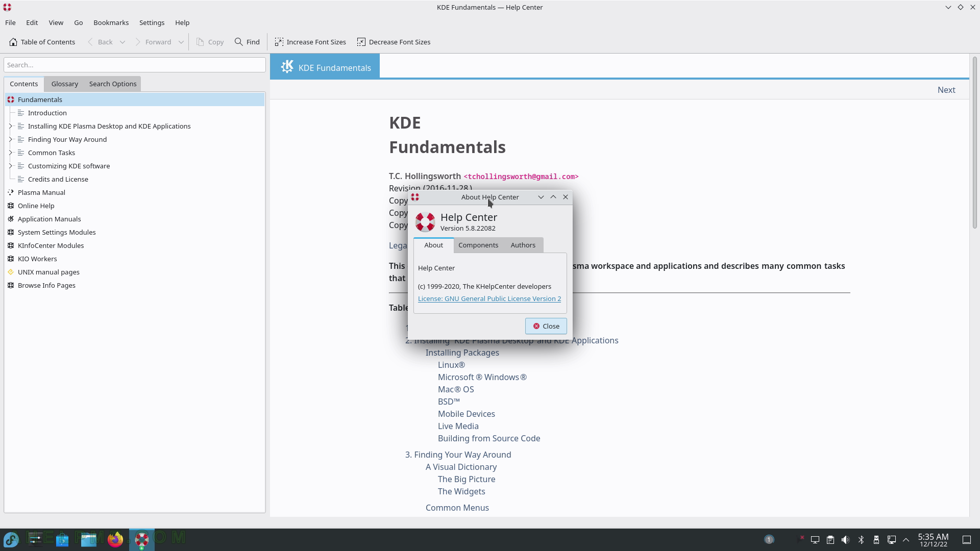The image size is (980, 551).
Task: Launch System Settings from taskbar
Action: tap(35, 539)
